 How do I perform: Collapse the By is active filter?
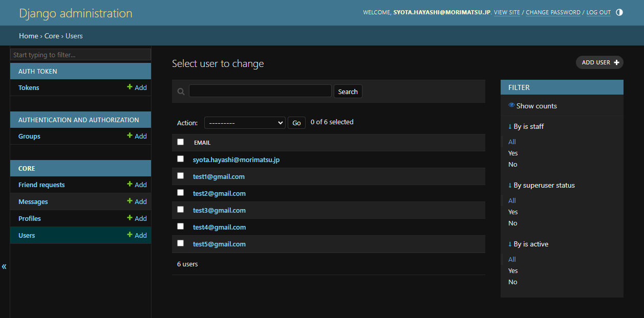pos(528,244)
